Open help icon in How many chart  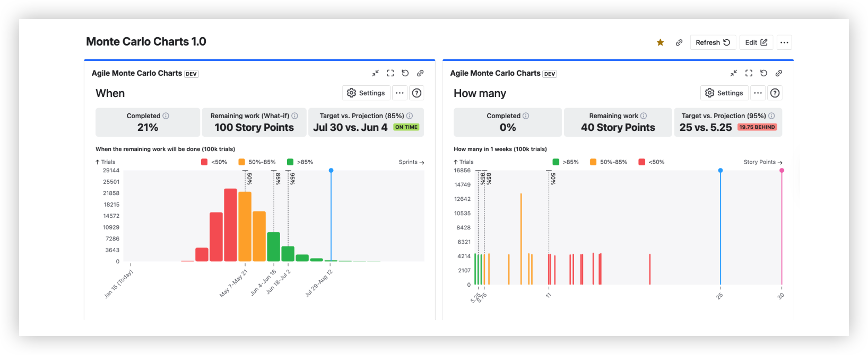(x=775, y=93)
